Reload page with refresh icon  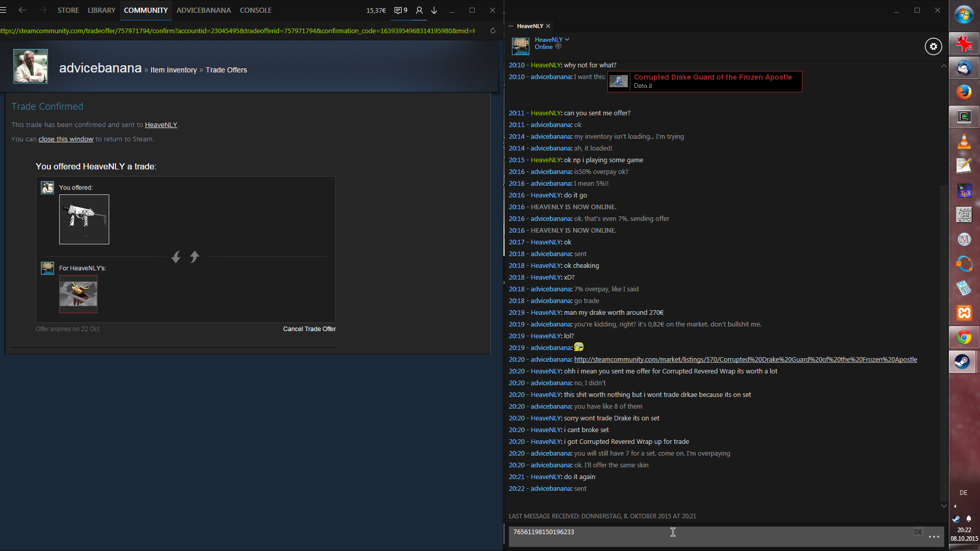[x=493, y=31]
